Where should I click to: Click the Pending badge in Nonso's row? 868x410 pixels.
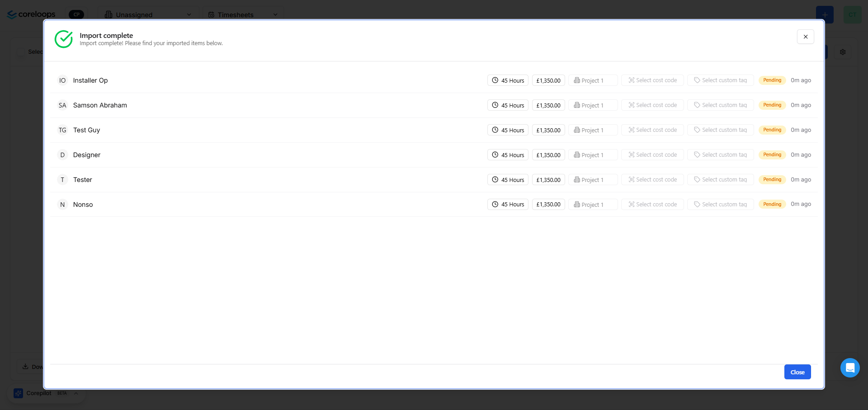coord(772,205)
